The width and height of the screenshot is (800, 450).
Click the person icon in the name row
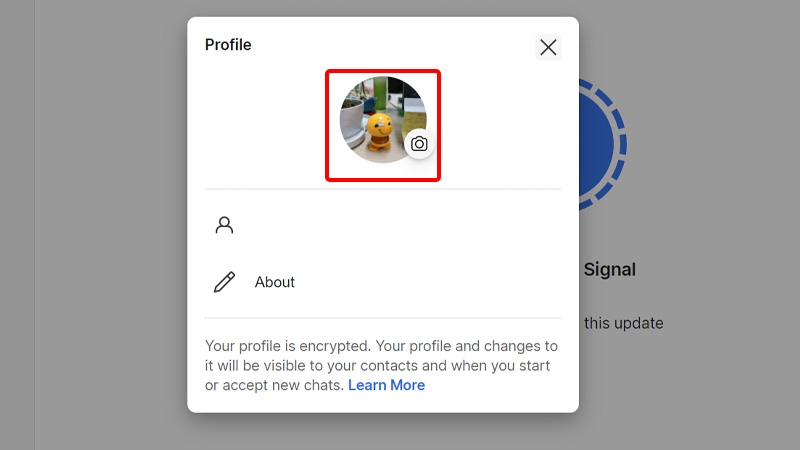[x=224, y=225]
